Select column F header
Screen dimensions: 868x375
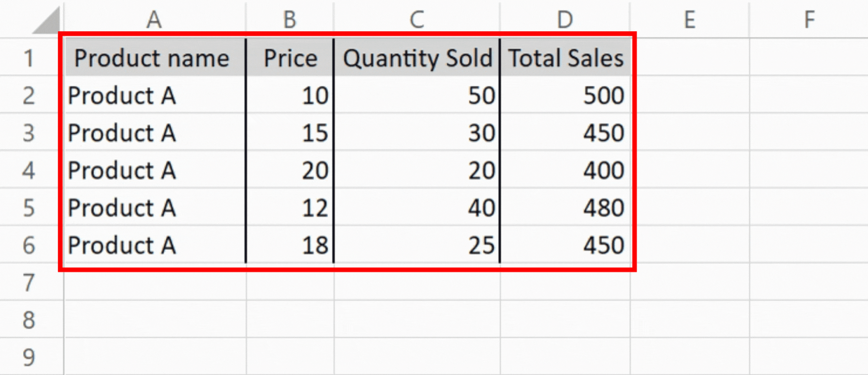click(x=809, y=19)
